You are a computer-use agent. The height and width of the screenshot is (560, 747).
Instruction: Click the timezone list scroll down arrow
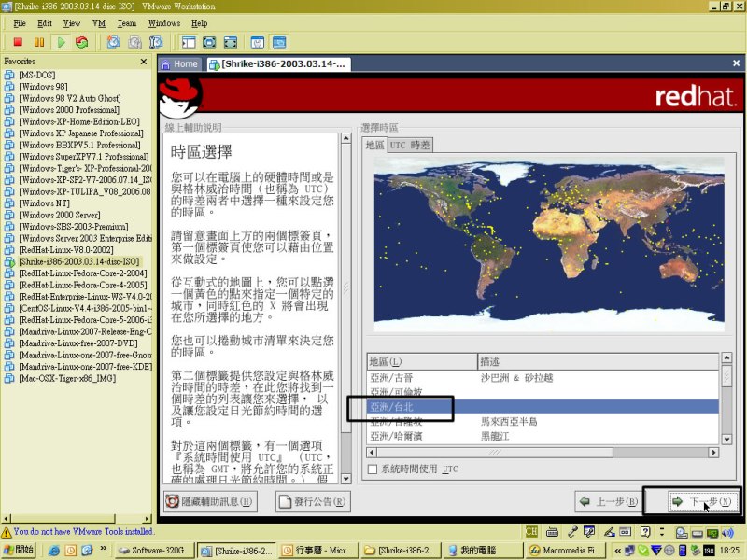[726, 439]
